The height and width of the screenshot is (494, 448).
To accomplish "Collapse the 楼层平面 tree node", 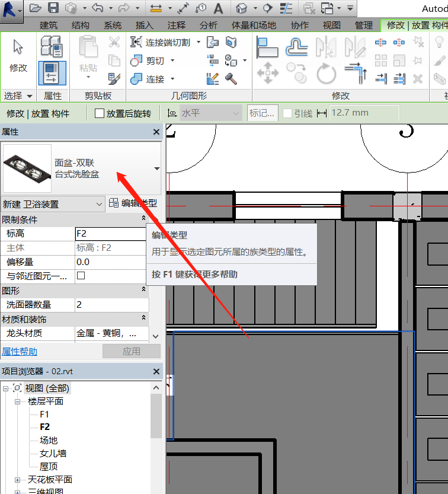I will [x=18, y=401].
